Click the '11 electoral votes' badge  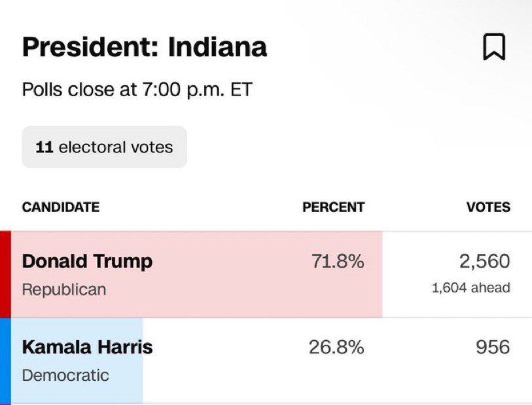[105, 147]
